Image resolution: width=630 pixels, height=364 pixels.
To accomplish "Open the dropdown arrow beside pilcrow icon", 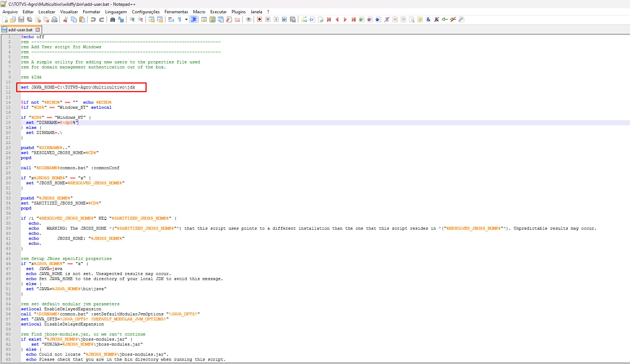I will coord(186,19).
